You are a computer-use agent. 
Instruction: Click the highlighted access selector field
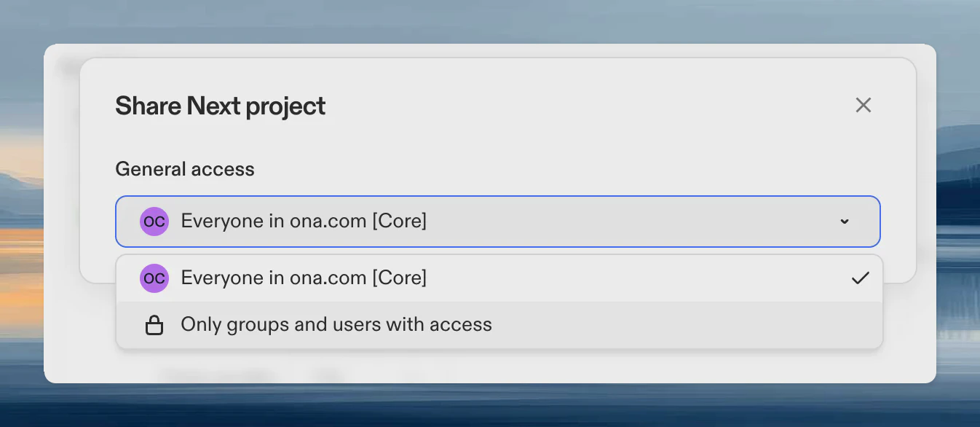click(x=498, y=221)
